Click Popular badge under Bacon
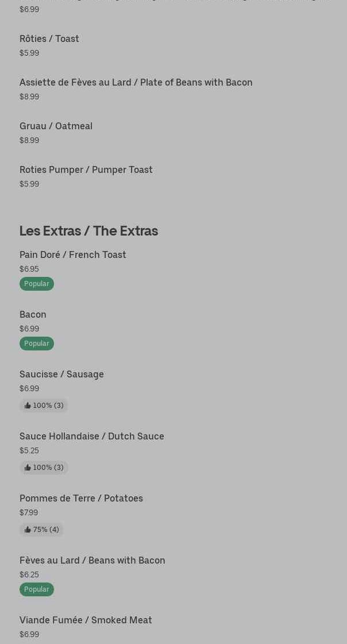The image size is (347, 644). (36, 344)
